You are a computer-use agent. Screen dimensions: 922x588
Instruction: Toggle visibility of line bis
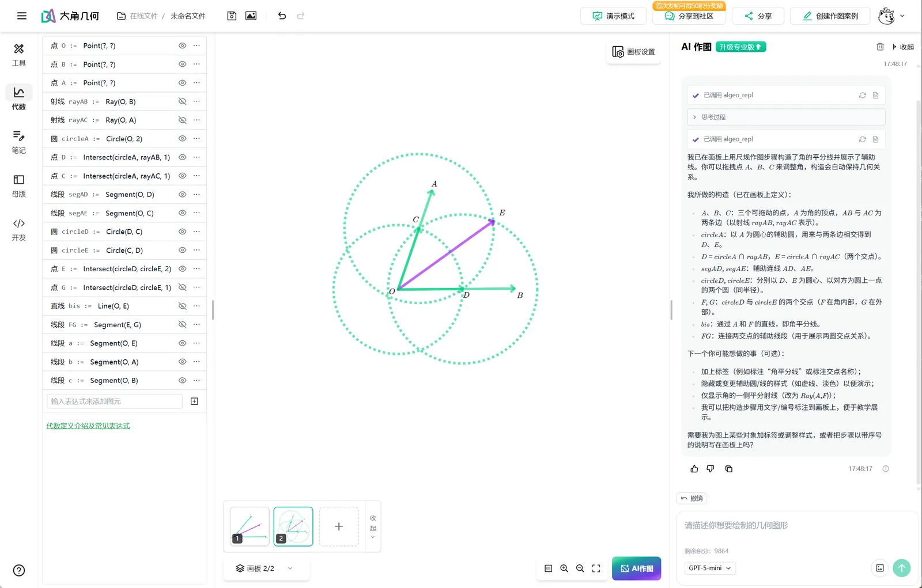point(182,306)
